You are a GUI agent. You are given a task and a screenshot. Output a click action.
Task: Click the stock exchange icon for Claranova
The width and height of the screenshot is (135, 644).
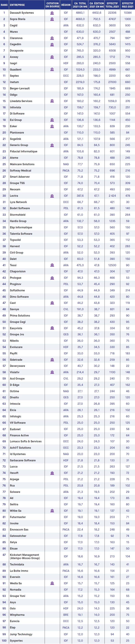[x=52, y=38]
